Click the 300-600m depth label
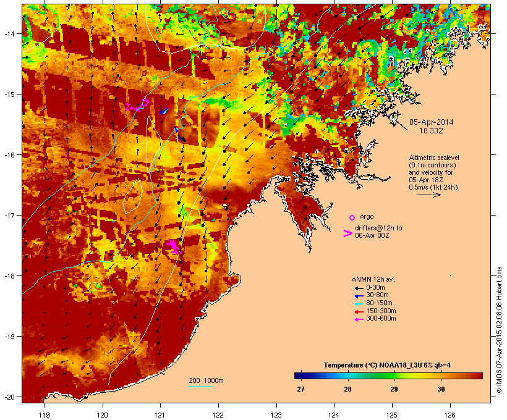 [x=381, y=319]
